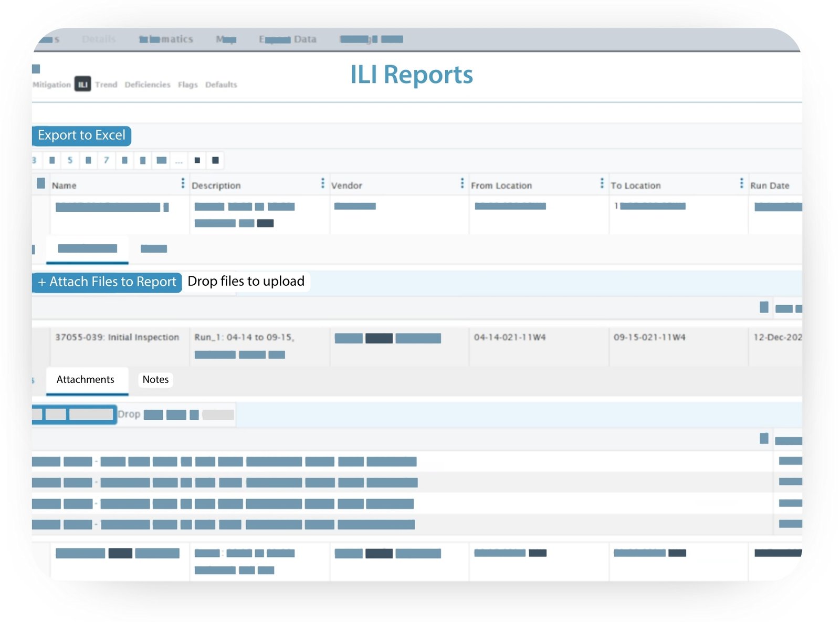840x622 pixels.
Task: Click the Export to Excel button
Action: pyautogui.click(x=81, y=136)
